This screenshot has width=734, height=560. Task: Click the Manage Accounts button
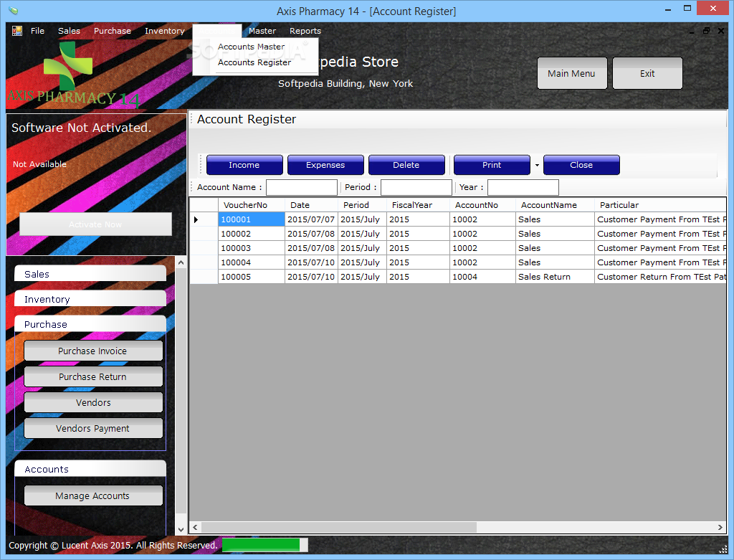coord(93,496)
